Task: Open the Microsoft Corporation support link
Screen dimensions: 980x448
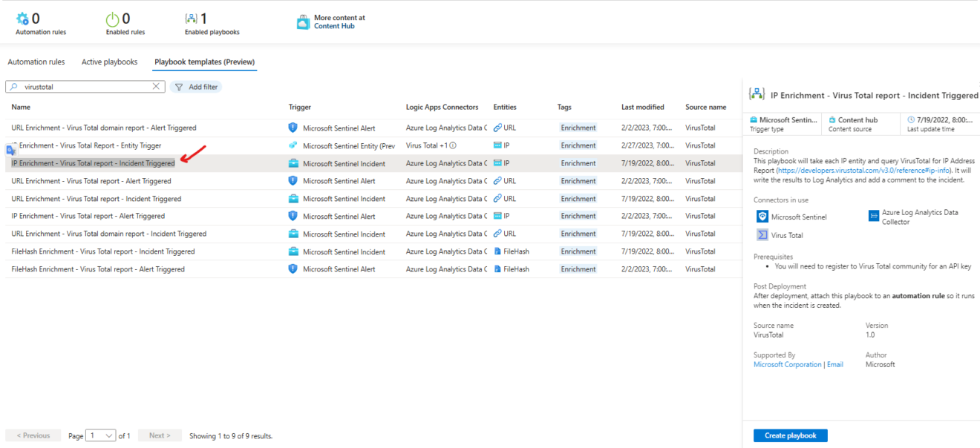Action: [788, 364]
